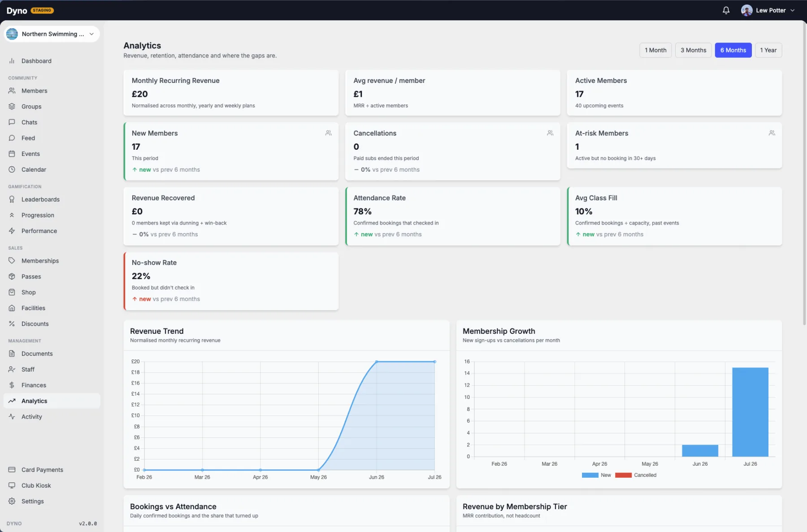Viewport: 807px width, 532px height.
Task: Toggle the red Cancelled series in chart legend
Action: click(636, 475)
